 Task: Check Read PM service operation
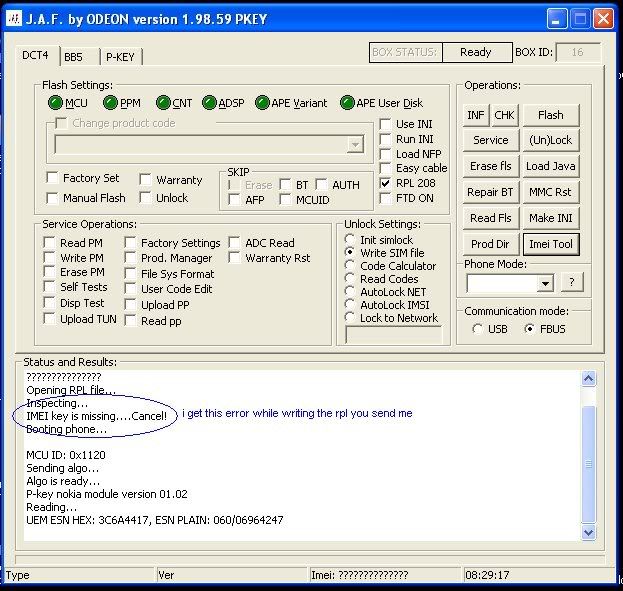(49, 242)
